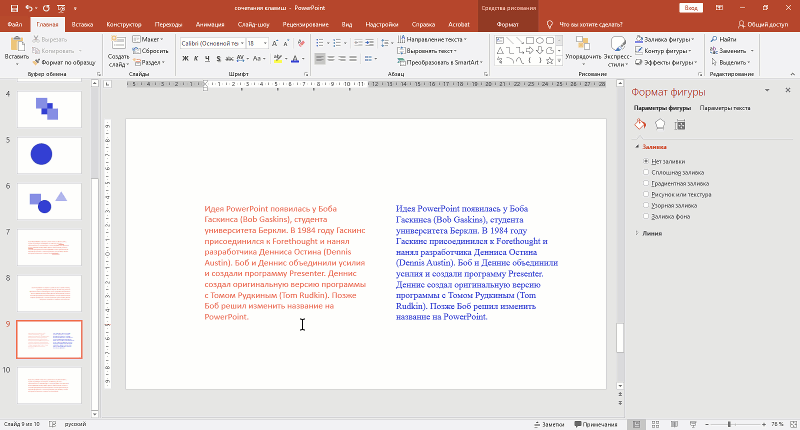Open the Layout (Макет) dropdown
Image resolution: width=800 pixels, height=430 pixels.
tap(148, 39)
